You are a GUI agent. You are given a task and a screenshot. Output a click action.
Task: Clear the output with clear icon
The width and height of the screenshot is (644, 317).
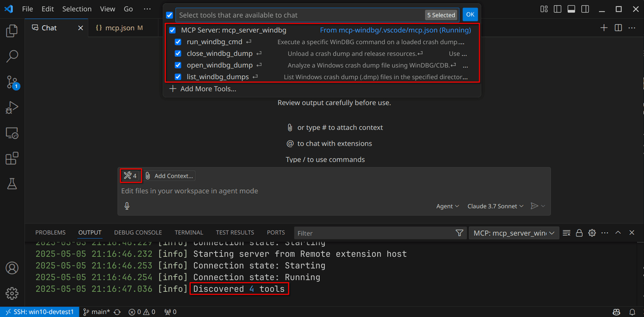click(567, 233)
